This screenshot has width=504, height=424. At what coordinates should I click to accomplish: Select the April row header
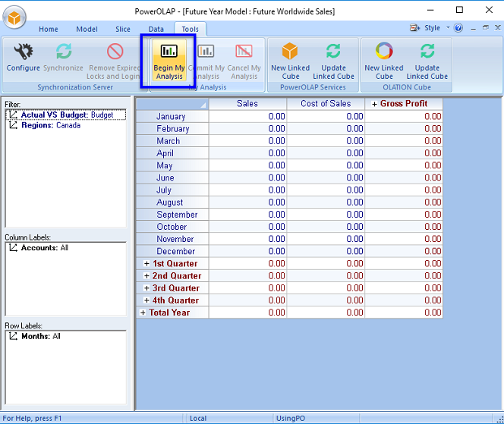pos(172,153)
